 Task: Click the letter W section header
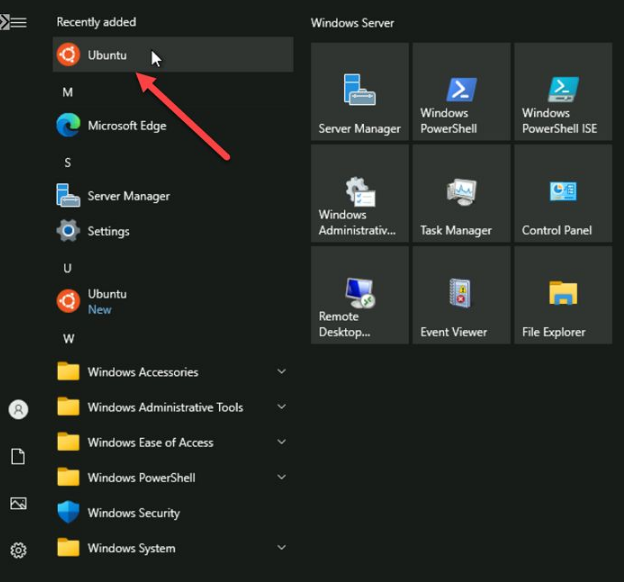[69, 339]
